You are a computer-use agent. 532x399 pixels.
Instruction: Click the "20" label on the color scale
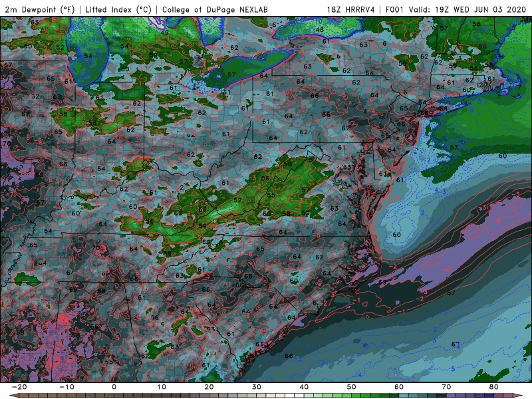click(209, 387)
